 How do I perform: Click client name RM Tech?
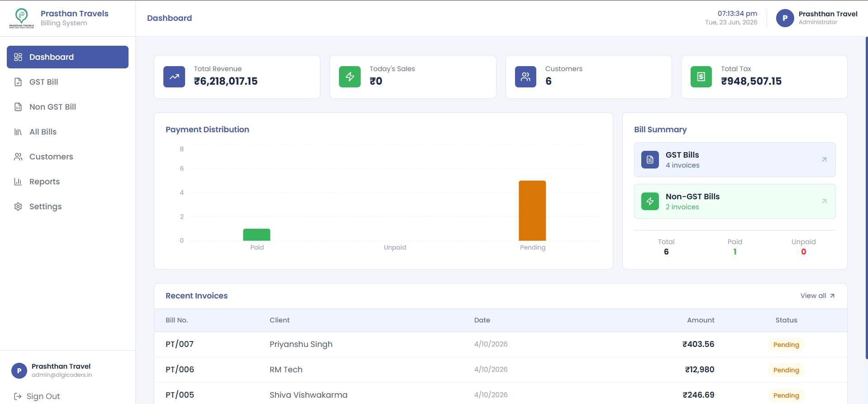click(286, 370)
